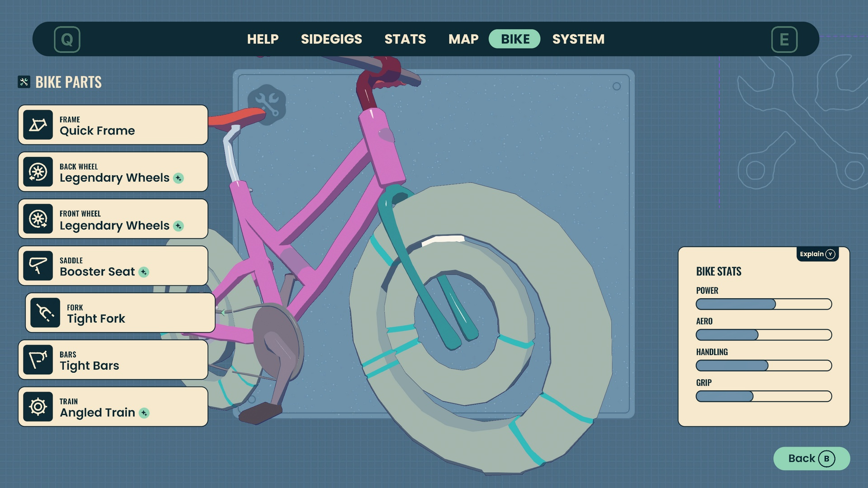
Task: Click the GRIP stat bar
Action: tap(764, 396)
